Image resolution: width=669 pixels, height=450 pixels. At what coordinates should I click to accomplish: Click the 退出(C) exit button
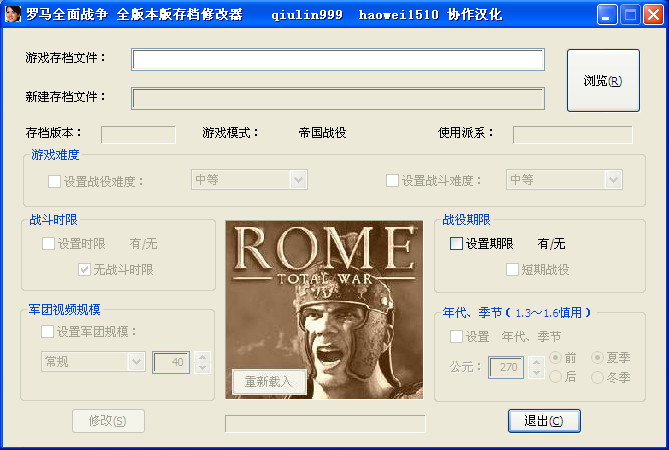[544, 421]
